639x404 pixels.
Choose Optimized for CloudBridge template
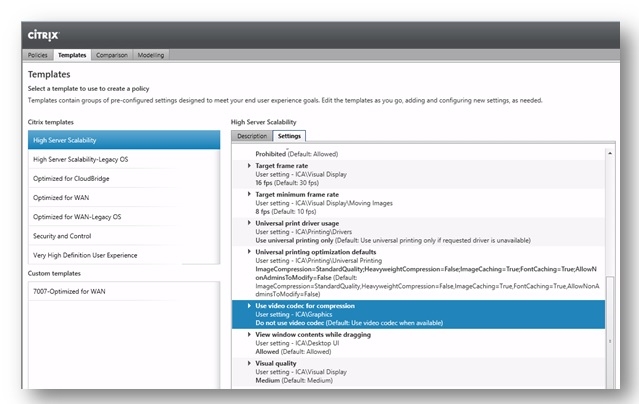pyautogui.click(x=124, y=179)
